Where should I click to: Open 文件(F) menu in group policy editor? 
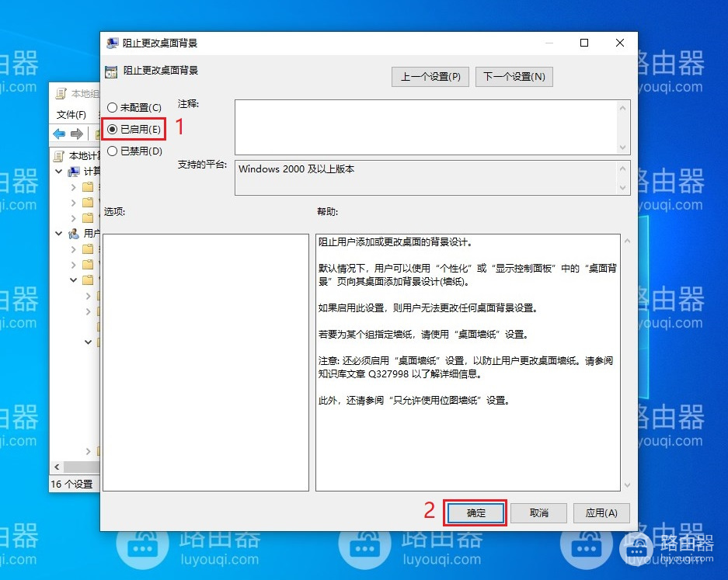(71, 115)
